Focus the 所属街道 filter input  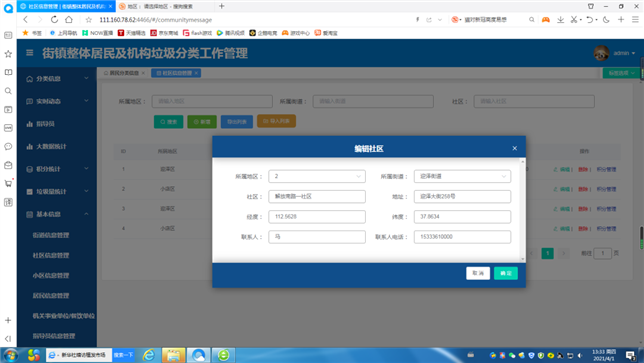point(373,101)
